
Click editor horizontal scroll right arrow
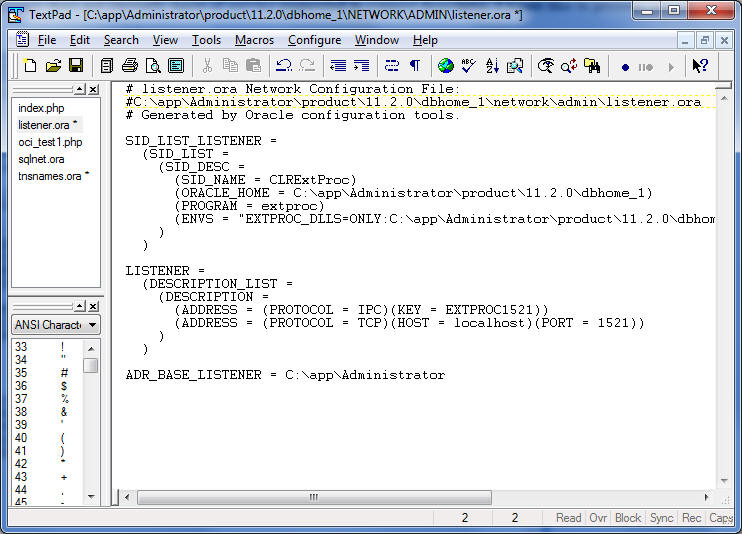(x=707, y=497)
